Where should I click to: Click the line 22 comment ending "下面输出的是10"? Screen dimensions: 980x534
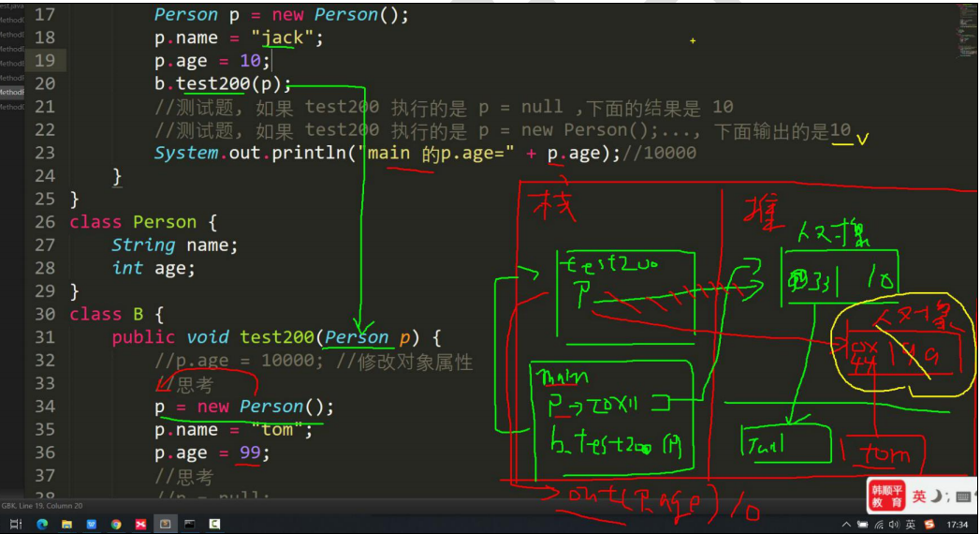[503, 130]
